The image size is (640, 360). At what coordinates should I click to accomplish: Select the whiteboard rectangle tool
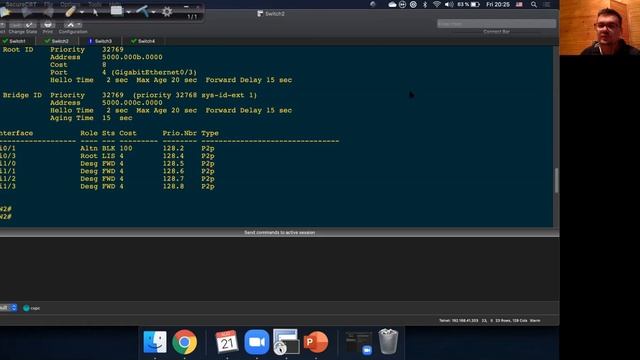click(116, 11)
